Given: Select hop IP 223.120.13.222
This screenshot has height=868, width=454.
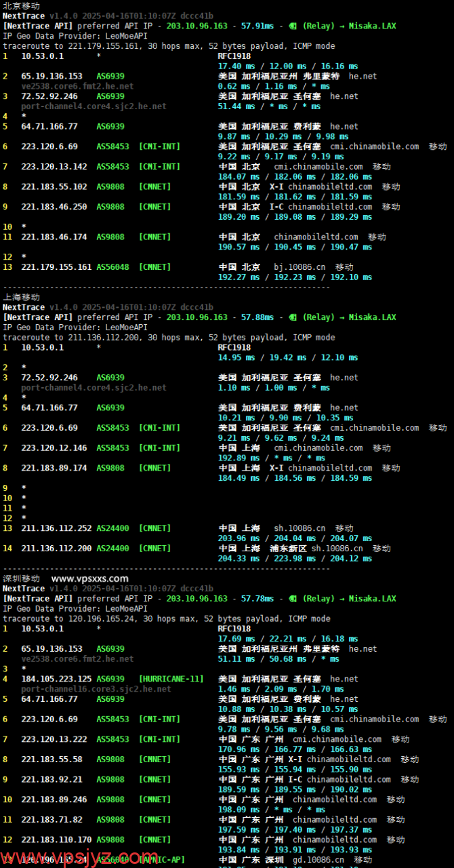Looking at the screenshot, I should coord(54,739).
